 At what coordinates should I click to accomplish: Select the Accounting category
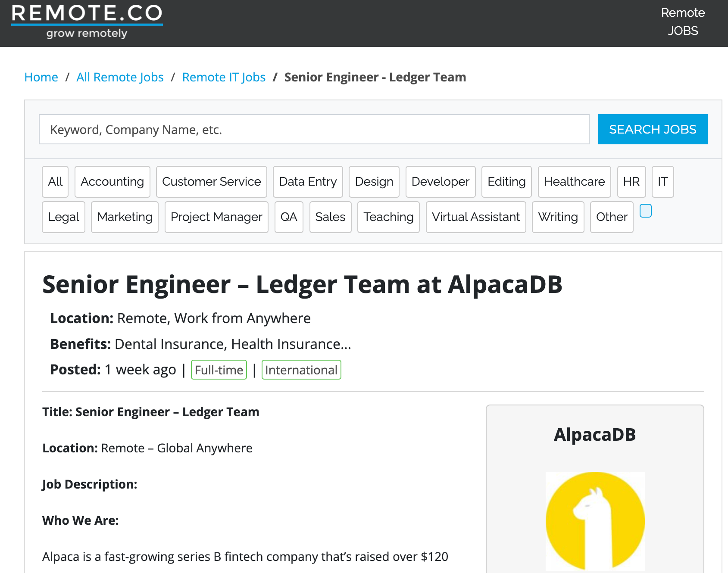pos(112,182)
